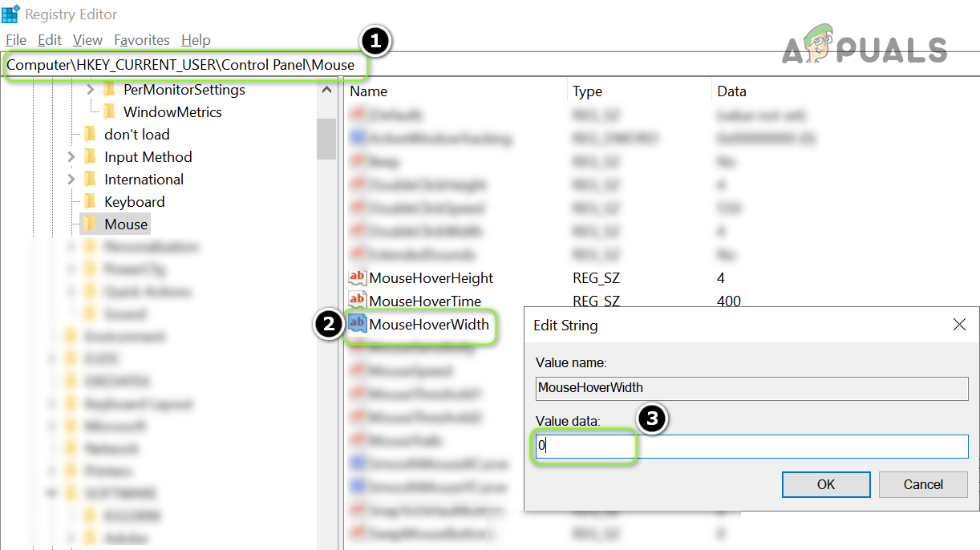Screen dimensions: 980x550
Task: Select the MouseHoverWidth value name
Action: tap(429, 325)
